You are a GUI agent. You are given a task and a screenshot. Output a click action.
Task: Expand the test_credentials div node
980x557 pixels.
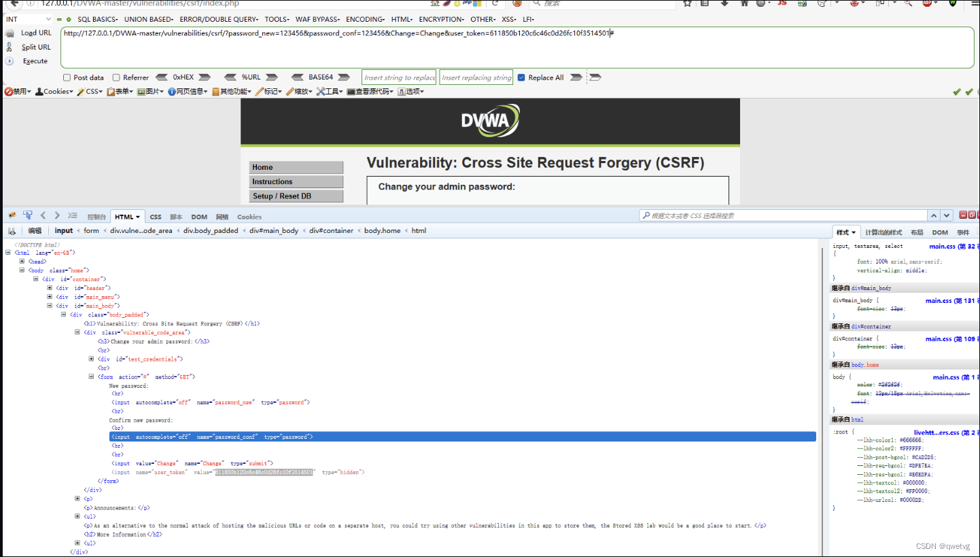click(x=92, y=359)
